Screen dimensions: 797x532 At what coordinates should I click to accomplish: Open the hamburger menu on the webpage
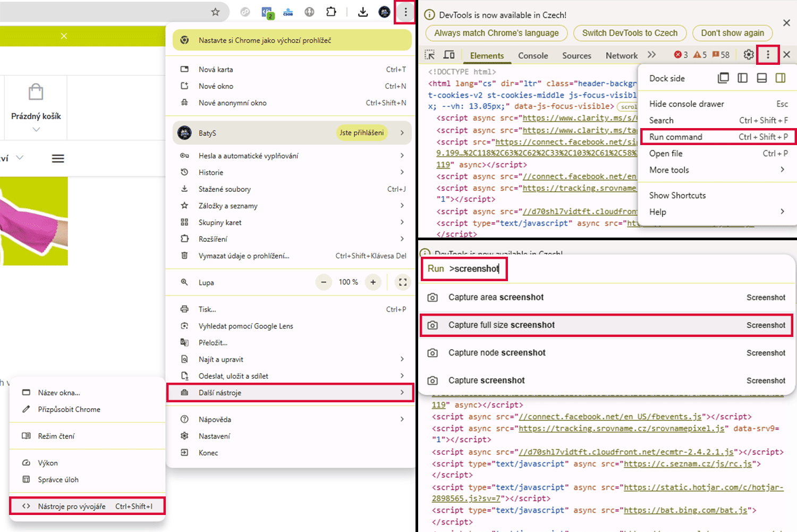coord(58,158)
